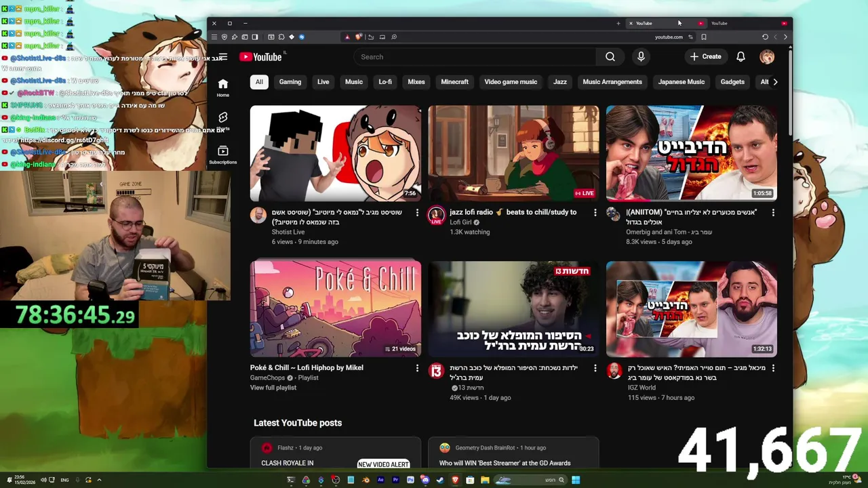Click the taskbar volume speaker icon
This screenshot has height=488, width=868.
coord(43,480)
